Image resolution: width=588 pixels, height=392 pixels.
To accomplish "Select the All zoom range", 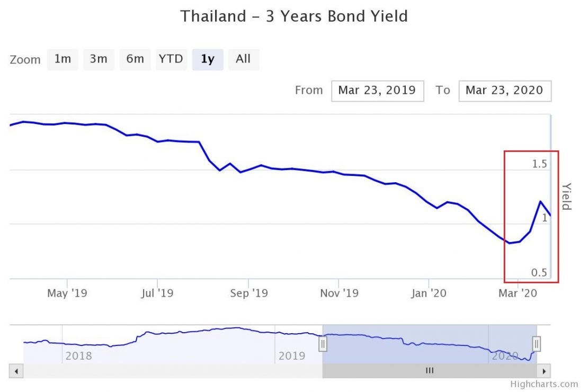I will click(243, 59).
